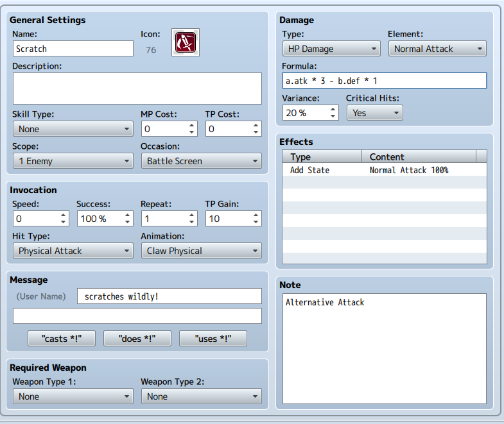
Task: Change the Animation dropdown from Claw Physical
Action: [201, 251]
